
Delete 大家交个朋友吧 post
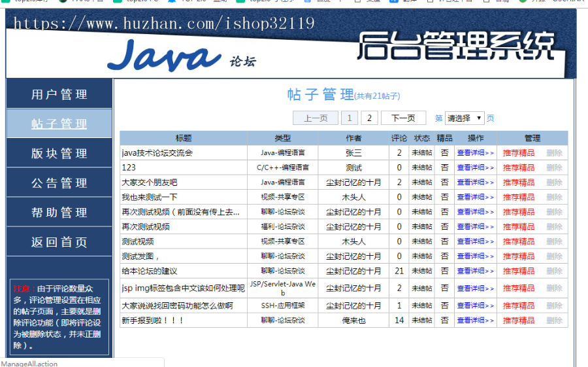tap(554, 183)
